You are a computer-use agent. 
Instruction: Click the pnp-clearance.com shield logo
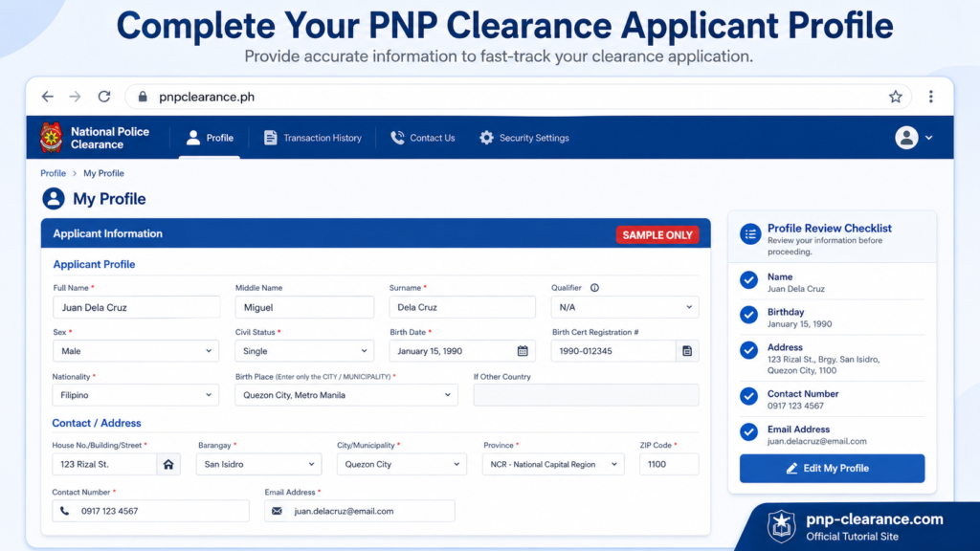click(x=781, y=525)
